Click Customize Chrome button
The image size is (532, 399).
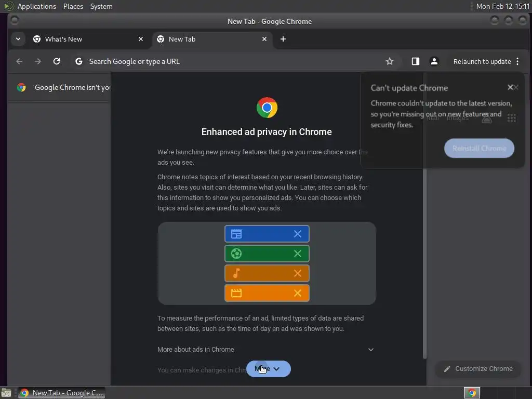(478, 369)
